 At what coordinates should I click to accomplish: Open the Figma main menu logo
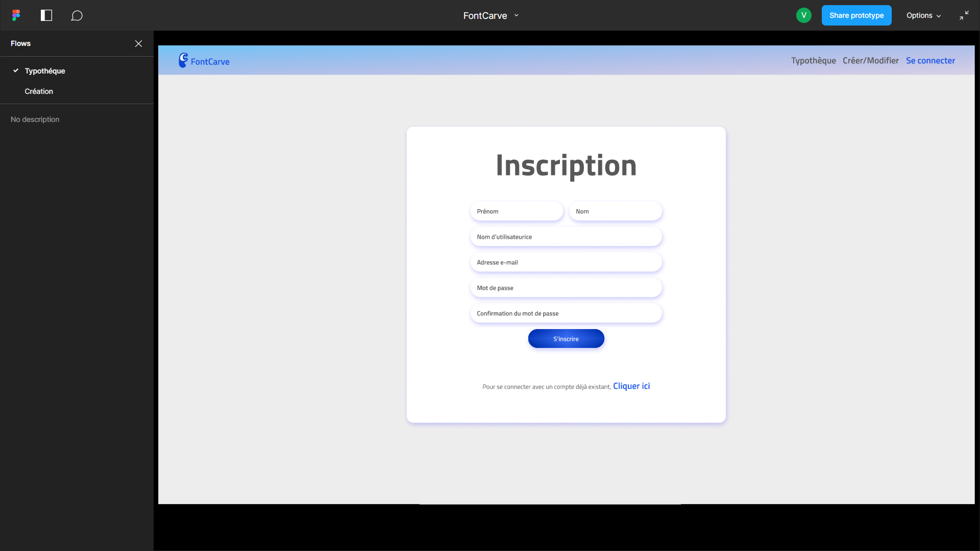click(16, 15)
